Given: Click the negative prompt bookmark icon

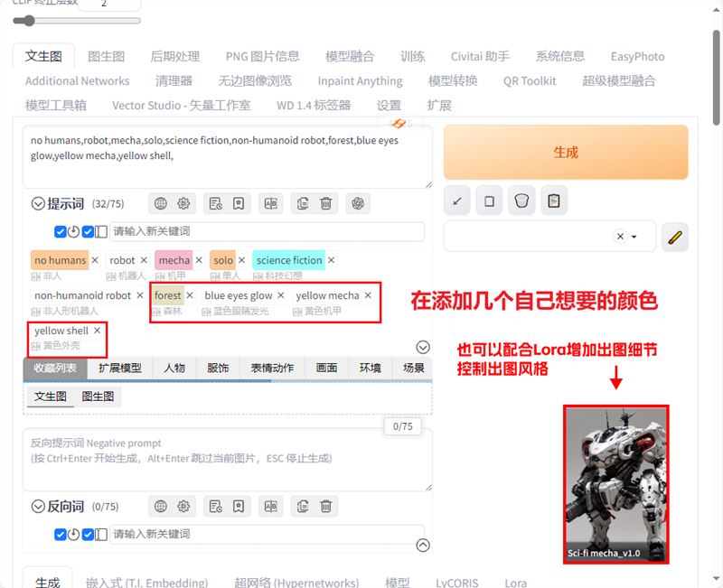Looking at the screenshot, I should pos(239,507).
